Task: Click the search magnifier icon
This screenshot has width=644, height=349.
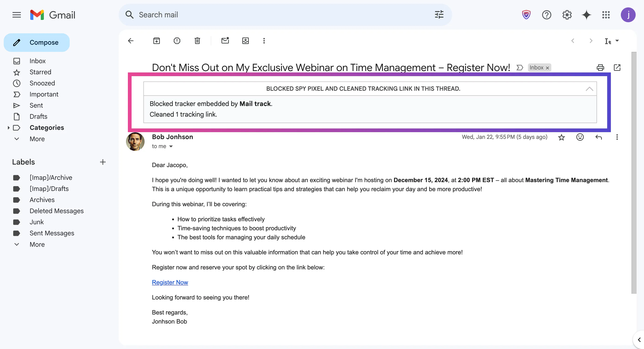Action: click(129, 15)
